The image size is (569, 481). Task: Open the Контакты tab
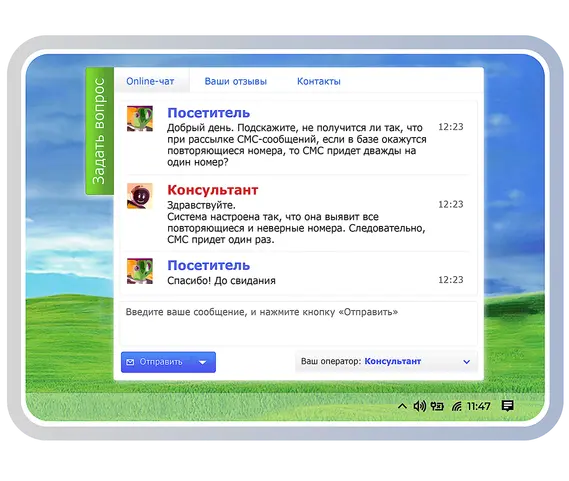[x=319, y=81]
